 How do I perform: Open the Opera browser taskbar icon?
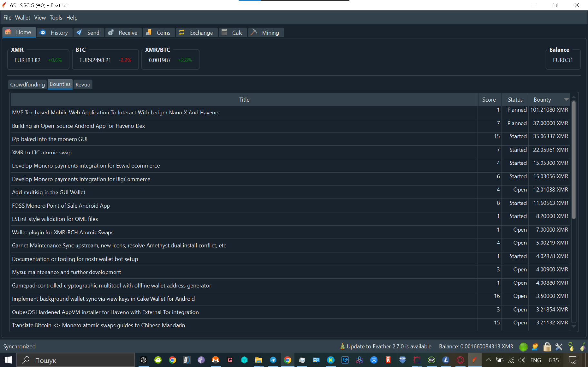(x=460, y=360)
